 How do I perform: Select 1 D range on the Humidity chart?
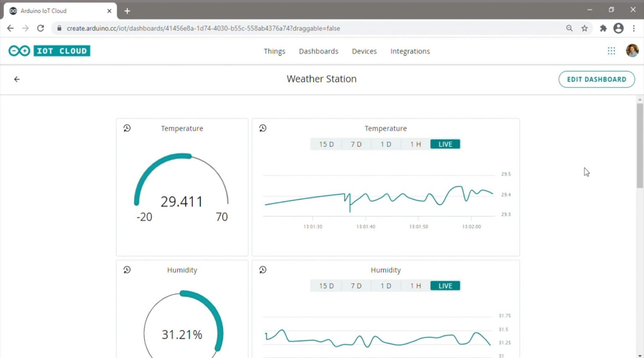coord(385,285)
